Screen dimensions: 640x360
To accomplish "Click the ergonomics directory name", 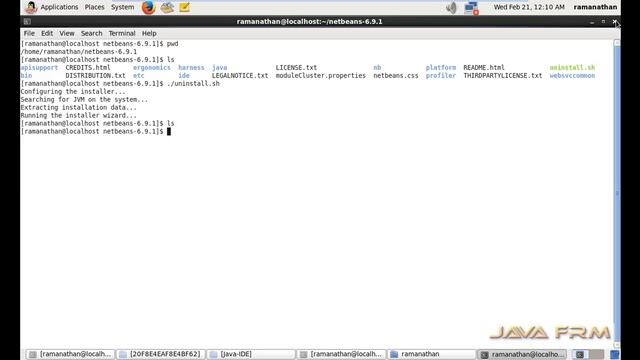I will [151, 67].
